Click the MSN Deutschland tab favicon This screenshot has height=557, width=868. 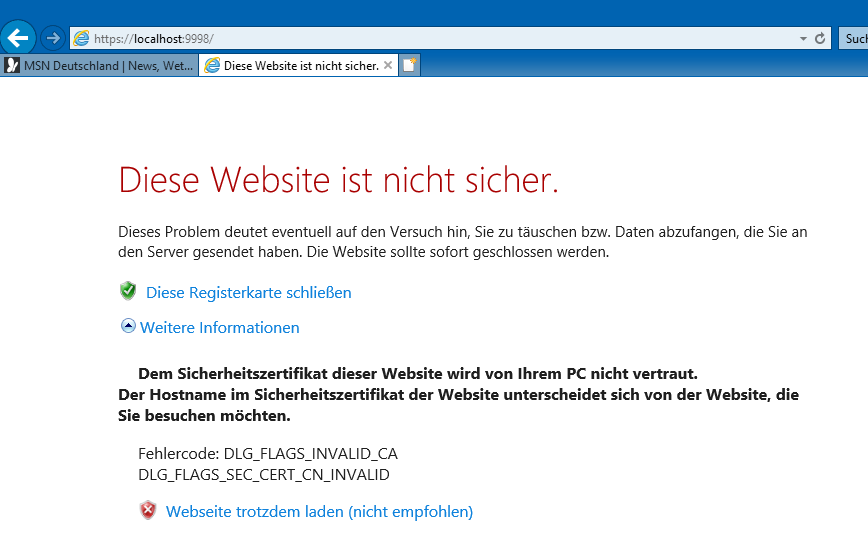tap(12, 65)
